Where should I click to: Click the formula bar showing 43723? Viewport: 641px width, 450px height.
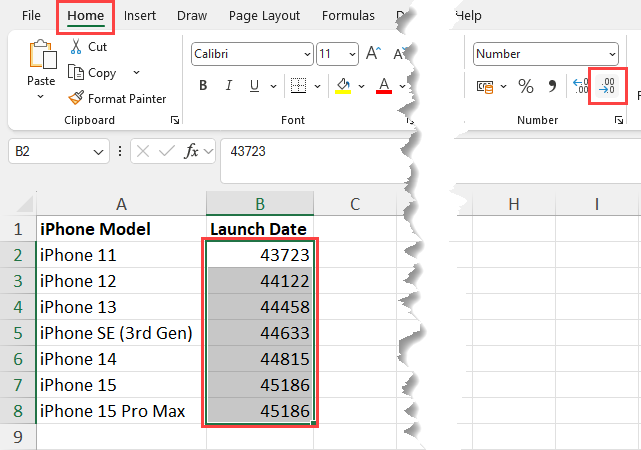pos(315,161)
